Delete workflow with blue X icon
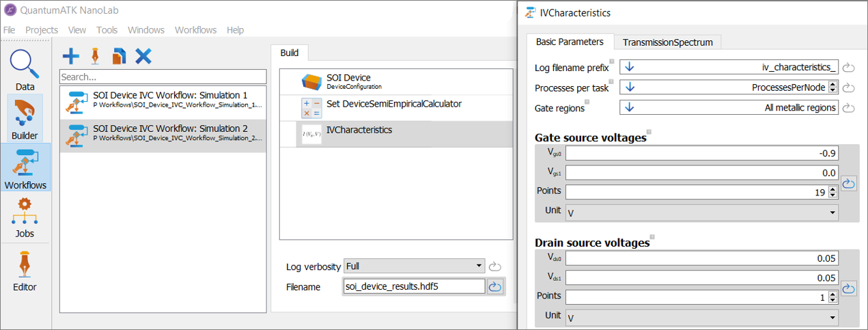868x330 pixels. point(143,56)
